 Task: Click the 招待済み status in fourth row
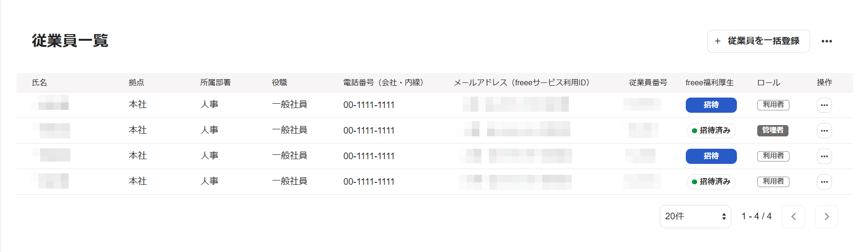coord(711,182)
